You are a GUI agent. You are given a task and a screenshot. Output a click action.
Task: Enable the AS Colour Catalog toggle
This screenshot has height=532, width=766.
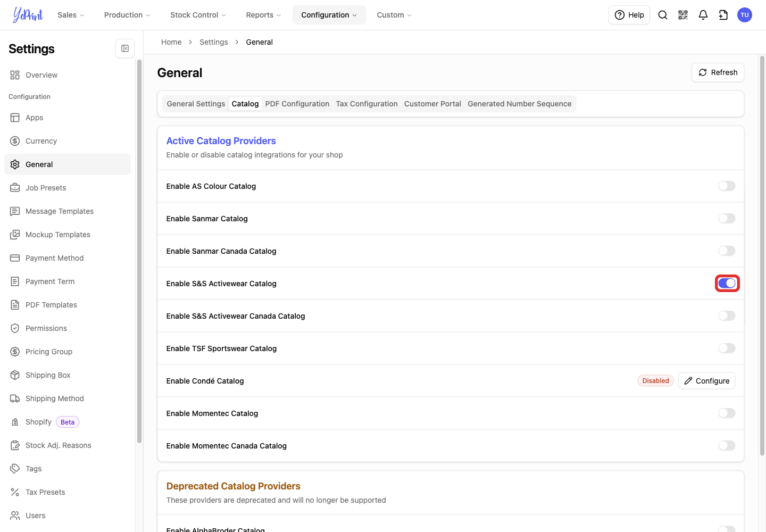click(x=727, y=186)
